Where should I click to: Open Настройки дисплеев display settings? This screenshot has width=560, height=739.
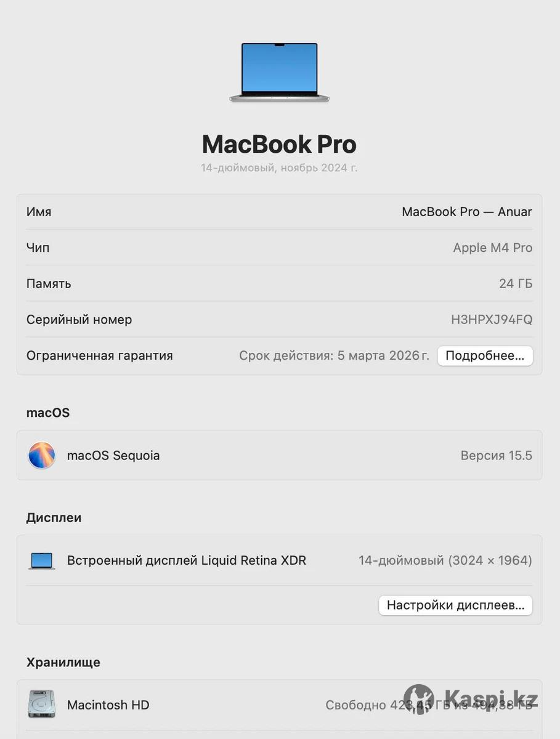point(455,605)
